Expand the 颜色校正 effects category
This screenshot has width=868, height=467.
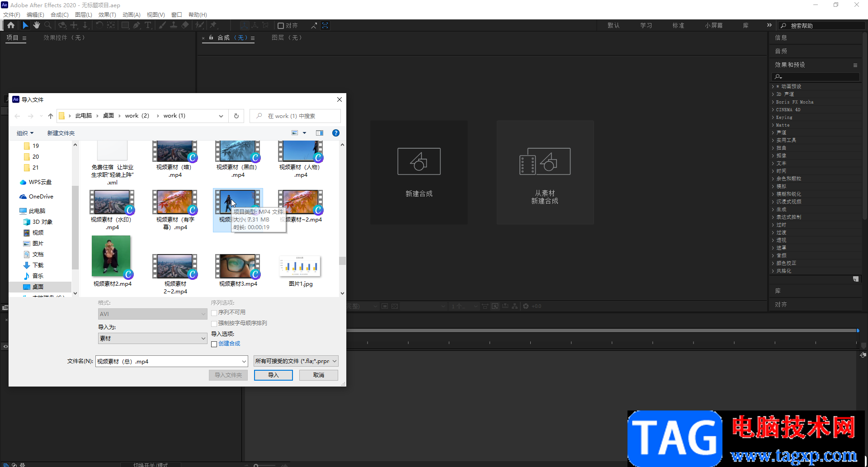pos(773,263)
